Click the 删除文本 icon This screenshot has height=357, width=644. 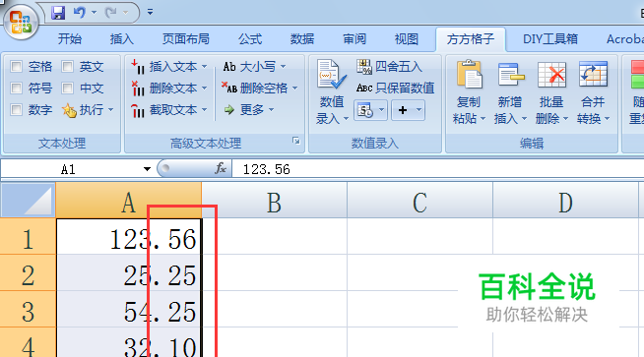pyautogui.click(x=138, y=89)
